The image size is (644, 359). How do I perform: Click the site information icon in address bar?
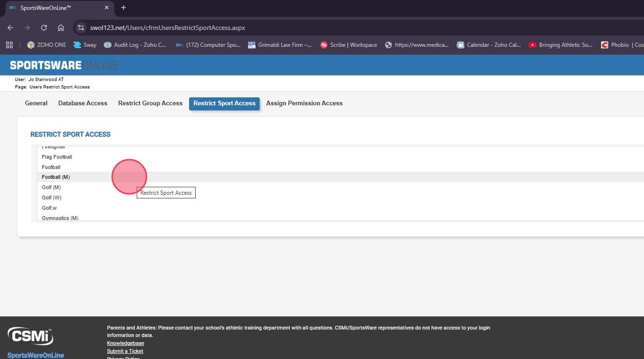pos(81,28)
